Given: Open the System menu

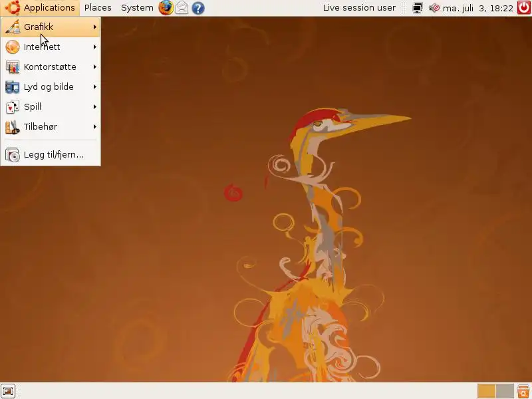Looking at the screenshot, I should coord(137,7).
